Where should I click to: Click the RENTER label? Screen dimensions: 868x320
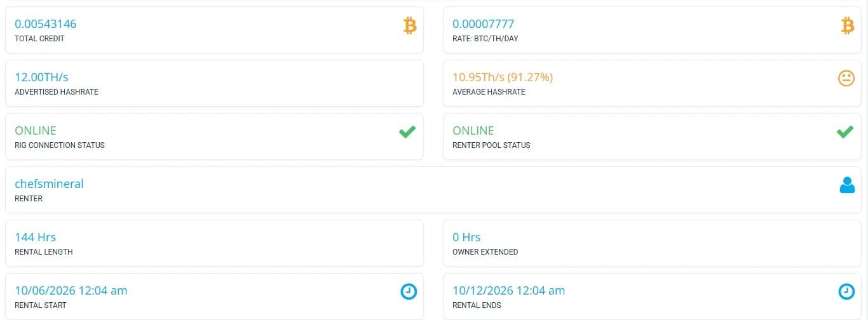[x=29, y=198]
